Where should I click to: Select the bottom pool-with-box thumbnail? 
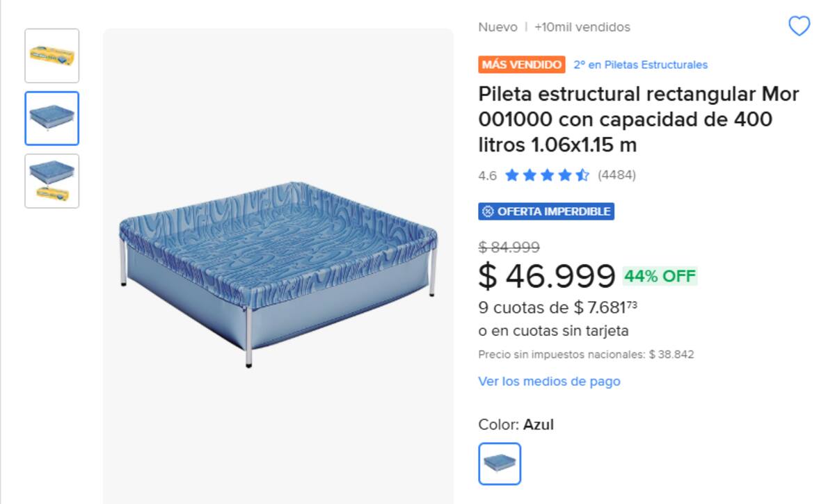pos(51,181)
